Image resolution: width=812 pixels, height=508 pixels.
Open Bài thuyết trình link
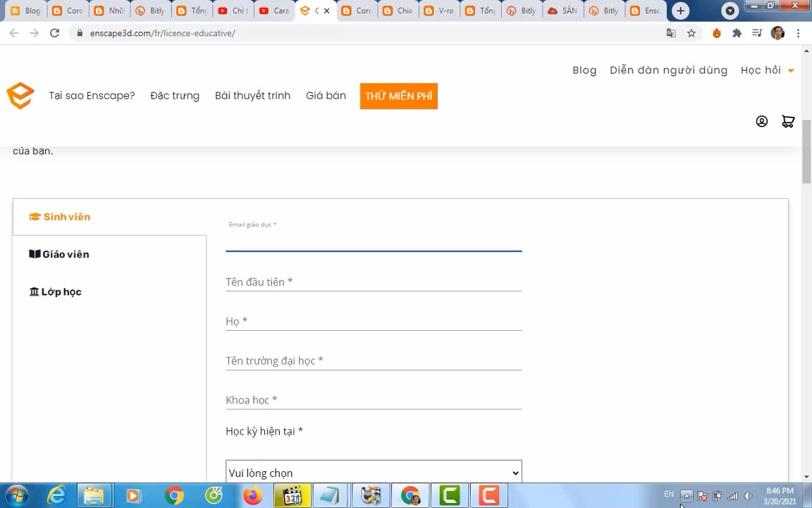(x=253, y=96)
